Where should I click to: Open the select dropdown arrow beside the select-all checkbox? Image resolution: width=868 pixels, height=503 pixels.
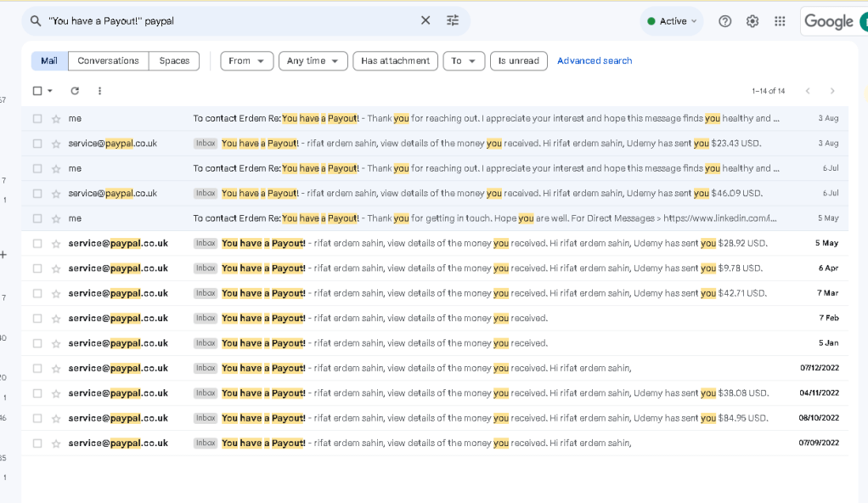point(50,91)
